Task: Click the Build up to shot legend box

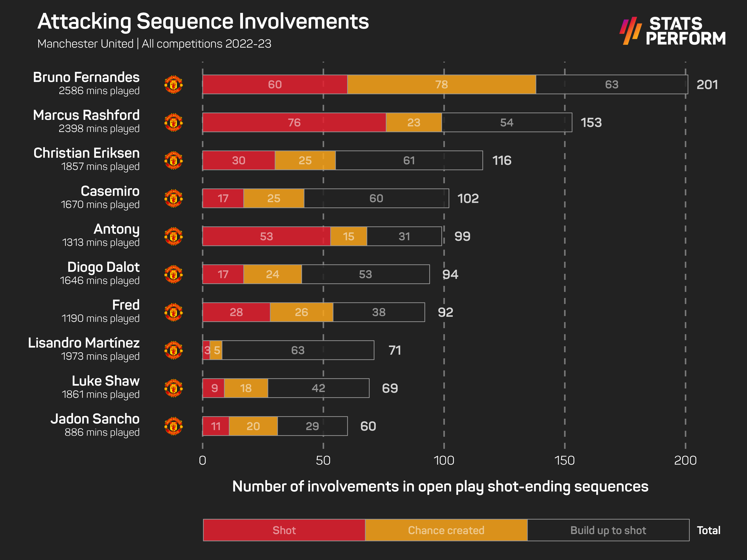Action: (x=608, y=530)
